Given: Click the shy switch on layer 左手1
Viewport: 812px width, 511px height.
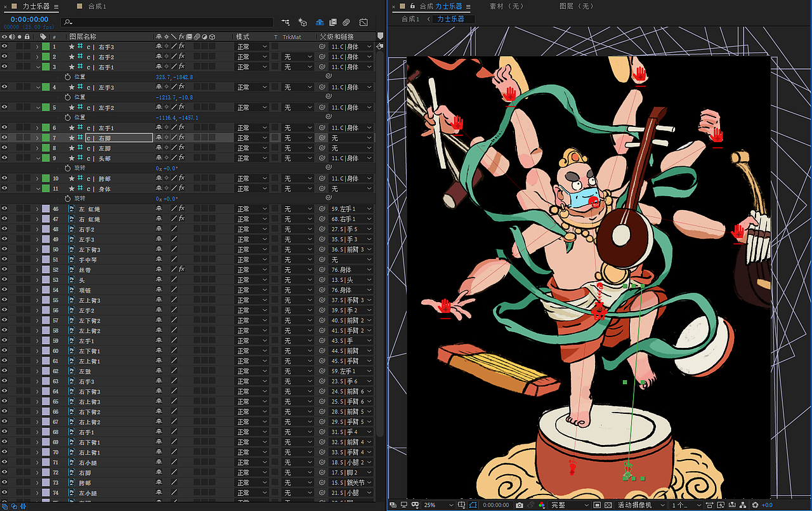Looking at the screenshot, I should point(159,128).
